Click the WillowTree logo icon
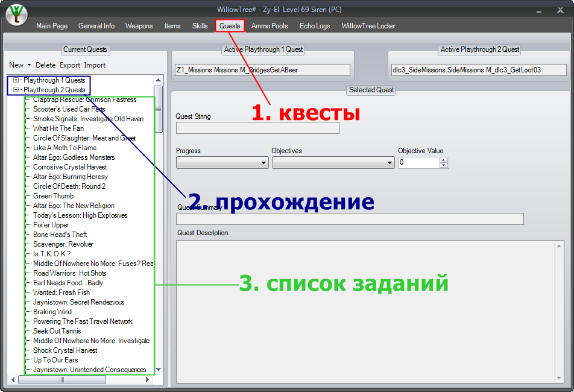The image size is (574, 392). [16, 14]
